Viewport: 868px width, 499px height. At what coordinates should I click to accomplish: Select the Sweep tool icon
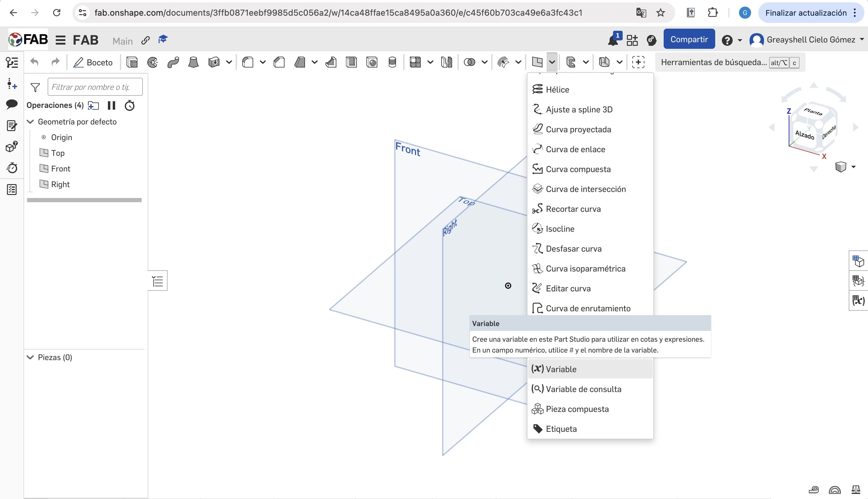click(173, 62)
